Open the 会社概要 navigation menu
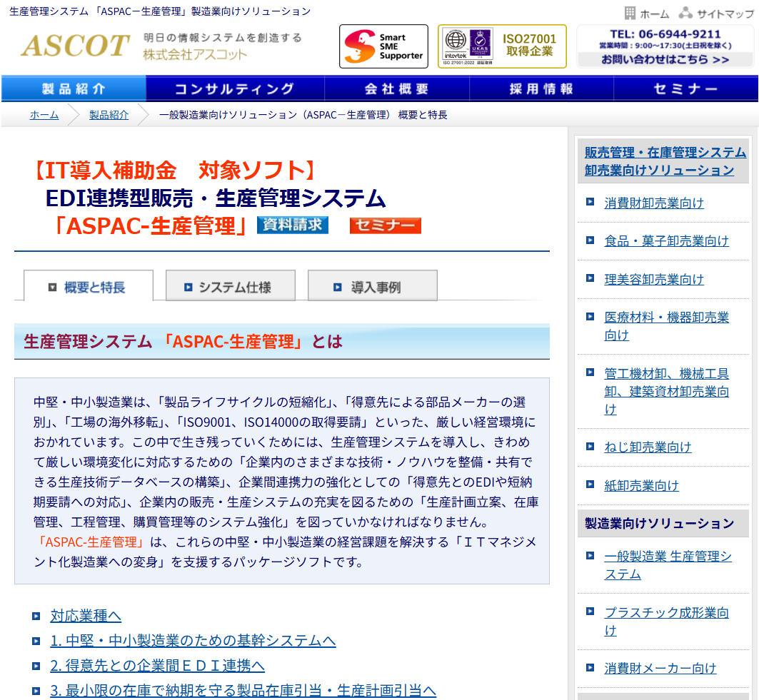Screen dimensions: 759x700 click(396, 88)
